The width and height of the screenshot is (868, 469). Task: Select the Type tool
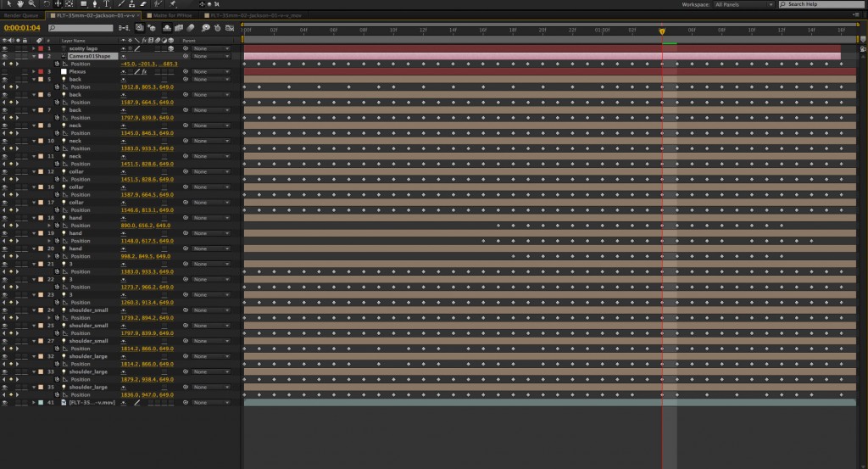[x=107, y=4]
